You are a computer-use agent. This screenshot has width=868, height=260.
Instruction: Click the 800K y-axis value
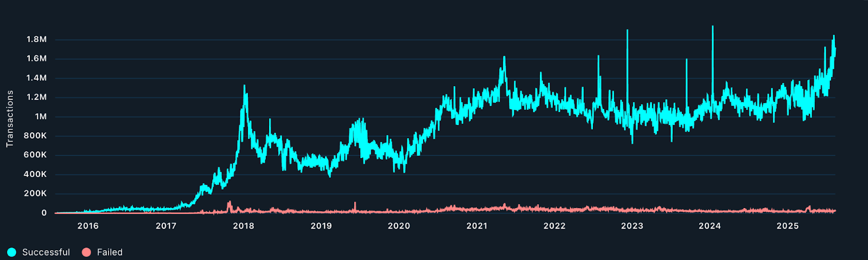[35, 136]
